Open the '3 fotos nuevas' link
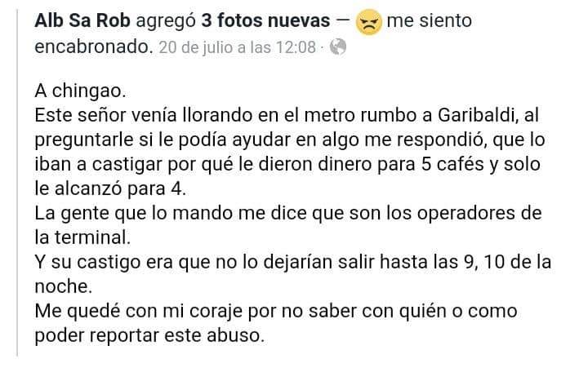This screenshot has width=588, height=368. click(x=265, y=20)
